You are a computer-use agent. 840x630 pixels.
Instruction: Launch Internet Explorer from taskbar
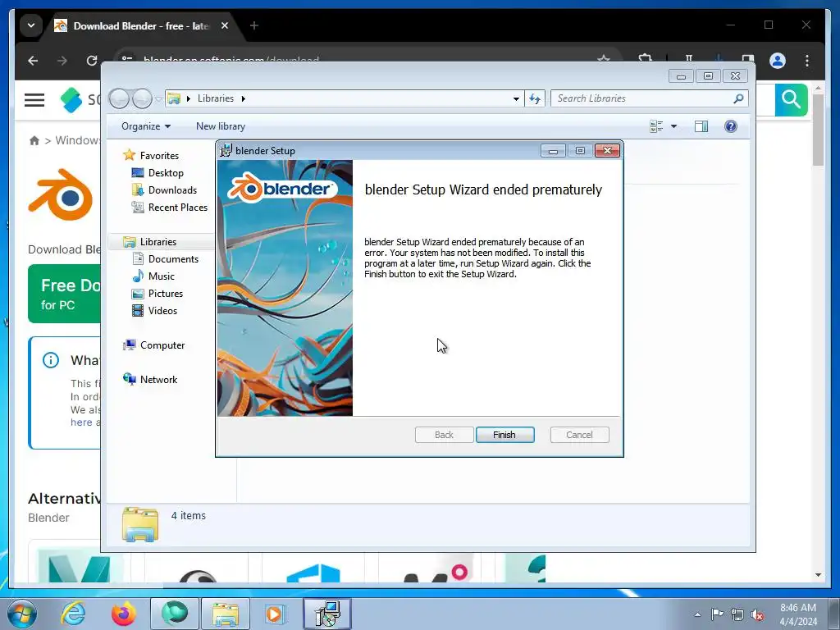tap(73, 614)
